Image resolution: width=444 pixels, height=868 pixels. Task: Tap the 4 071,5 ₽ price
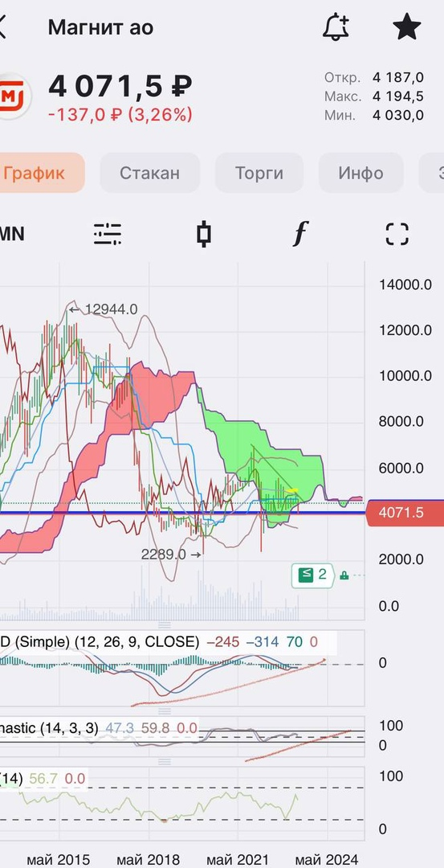tap(120, 86)
